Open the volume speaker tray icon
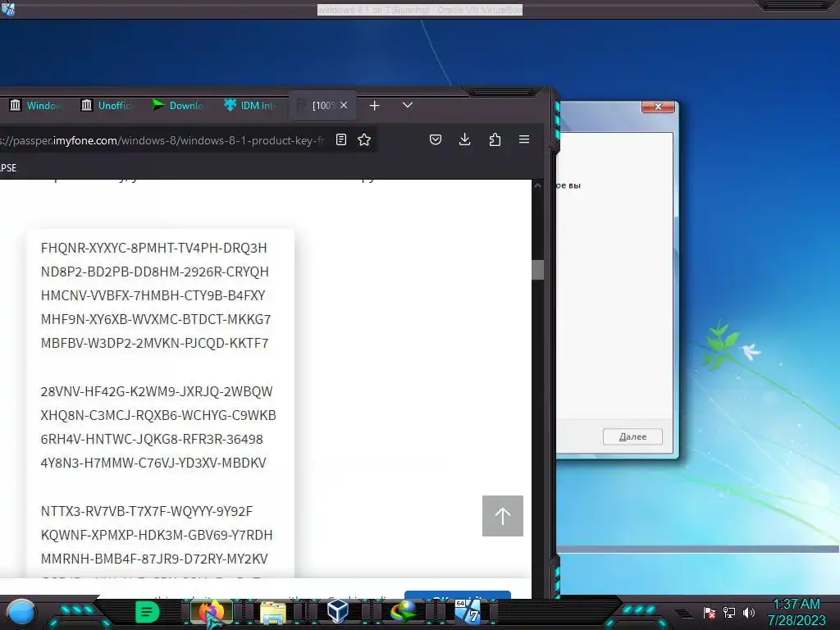 point(748,612)
